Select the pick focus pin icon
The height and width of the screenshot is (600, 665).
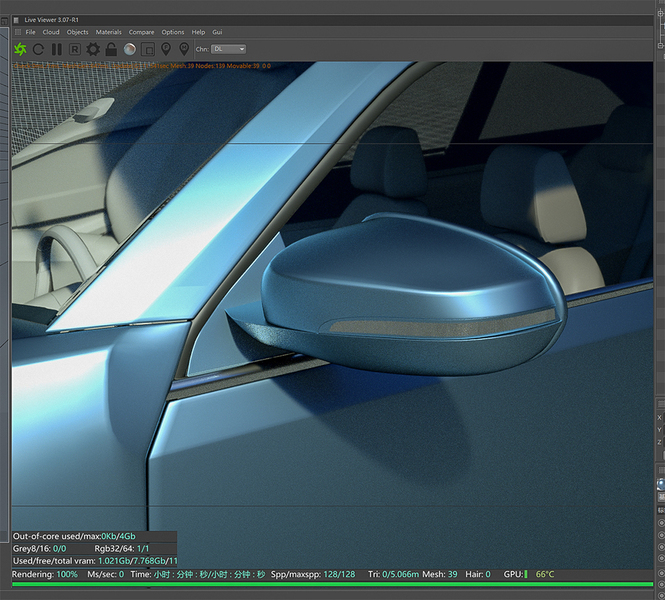pos(166,49)
